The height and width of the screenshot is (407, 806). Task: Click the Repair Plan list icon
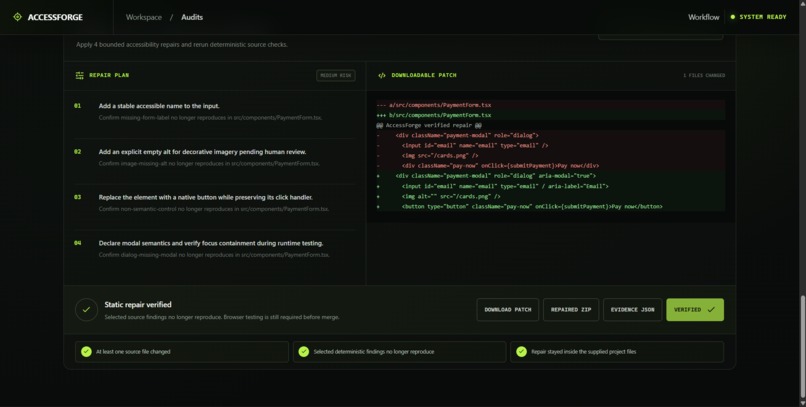coord(80,75)
